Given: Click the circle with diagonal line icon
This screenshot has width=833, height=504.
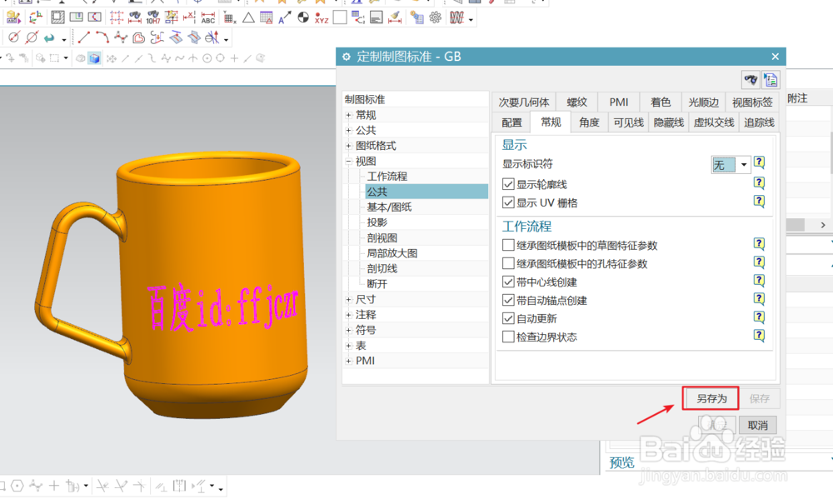Looking at the screenshot, I should 32,37.
